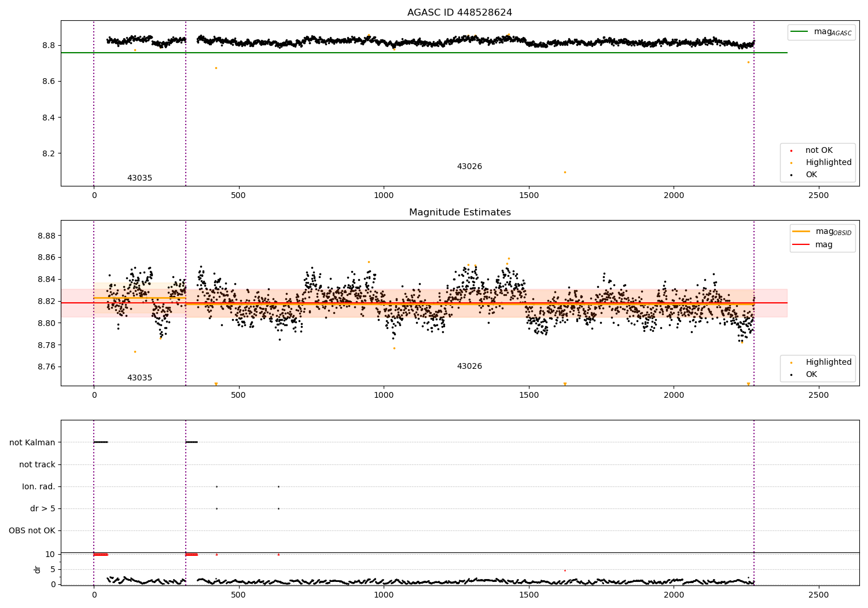Click the 'dr > 5' axis label
The height and width of the screenshot is (608, 868).
pyautogui.click(x=43, y=508)
